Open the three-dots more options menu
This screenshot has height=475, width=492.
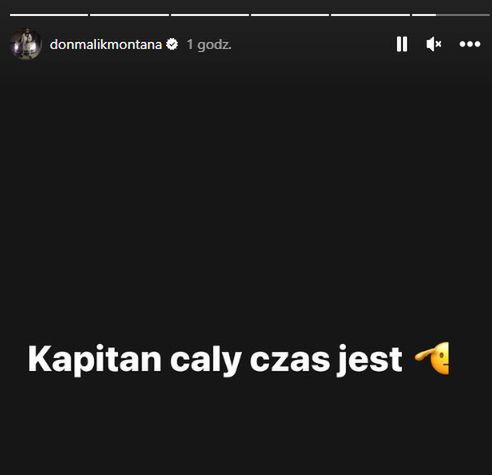[470, 44]
